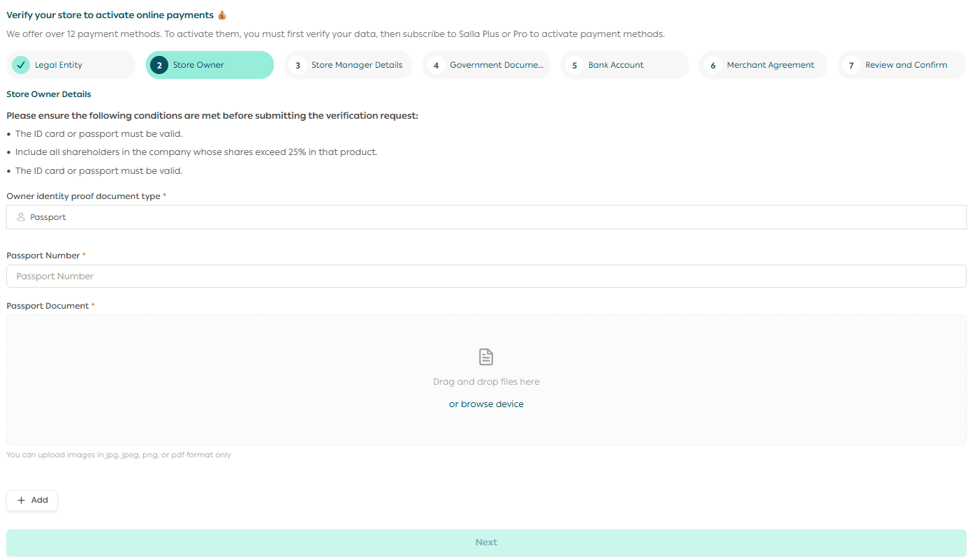The image size is (977, 560).
Task: Open the Merchant Agreement step
Action: coord(770,65)
